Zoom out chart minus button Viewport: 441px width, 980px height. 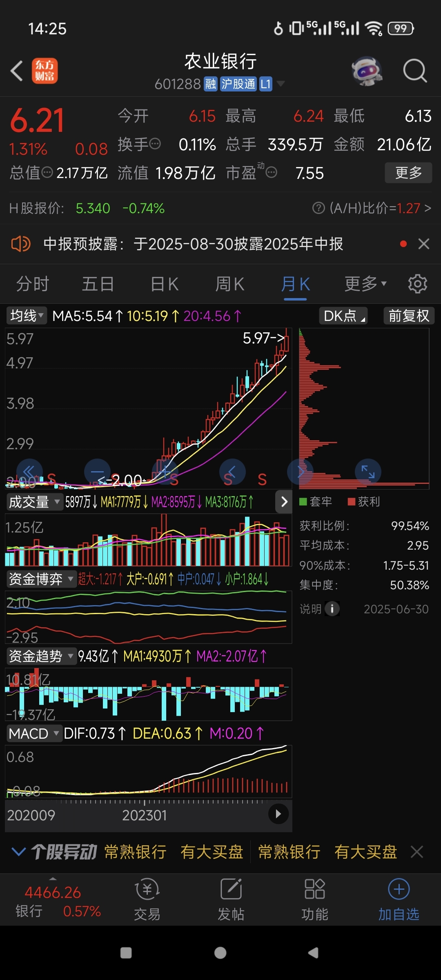pyautogui.click(x=97, y=472)
